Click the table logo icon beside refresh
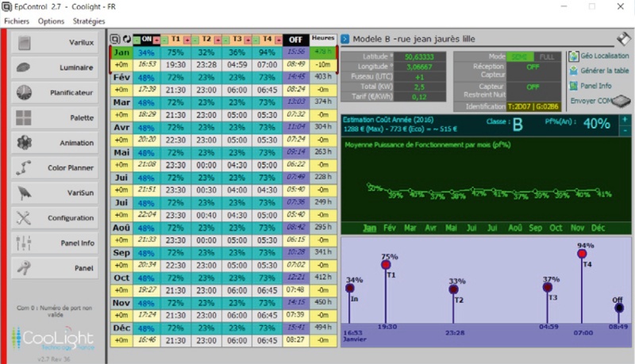The height and width of the screenshot is (364, 635). [115, 39]
